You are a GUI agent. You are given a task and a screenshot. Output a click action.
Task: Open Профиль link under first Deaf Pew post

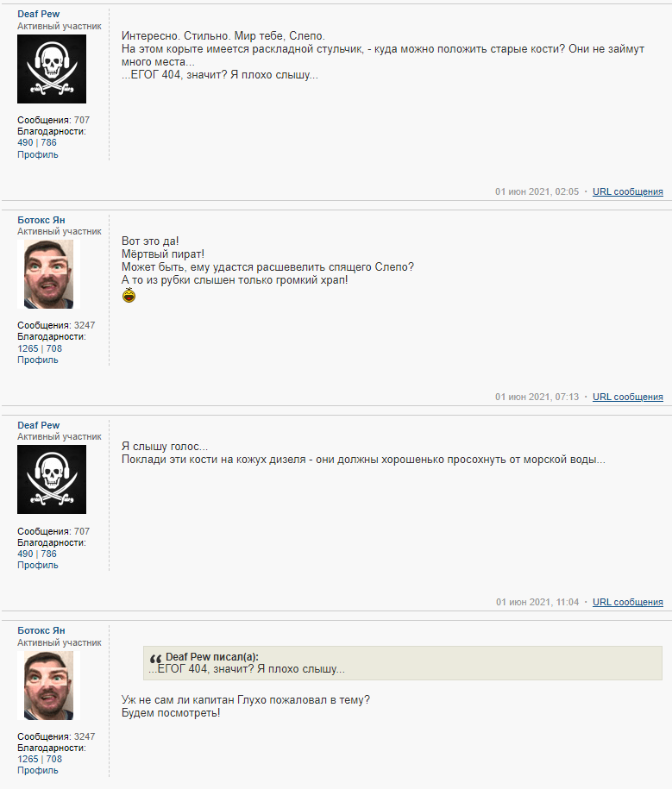click(x=38, y=154)
